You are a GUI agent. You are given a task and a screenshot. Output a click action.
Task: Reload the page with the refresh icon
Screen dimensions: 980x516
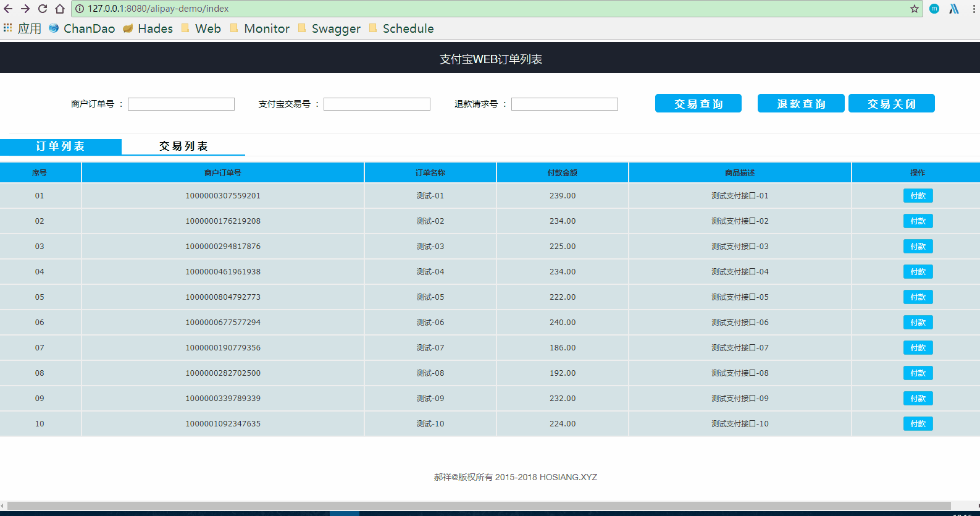click(x=43, y=9)
